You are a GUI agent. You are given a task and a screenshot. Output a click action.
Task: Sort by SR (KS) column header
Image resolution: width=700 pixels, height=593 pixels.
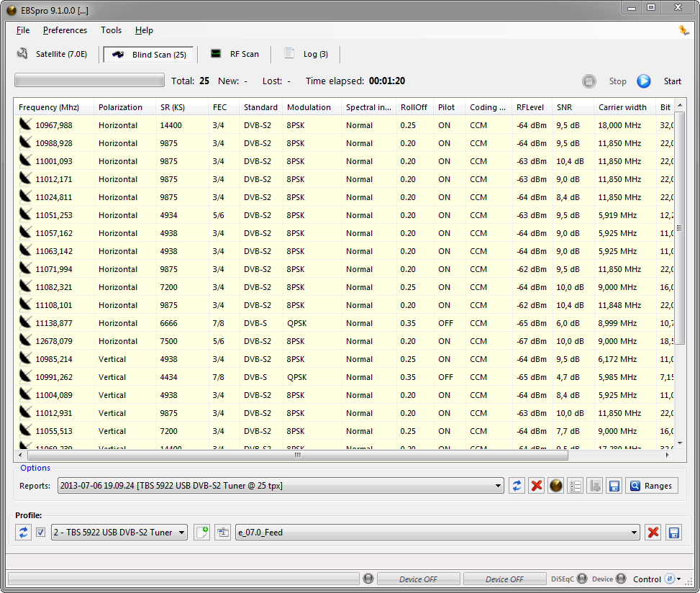[182, 107]
